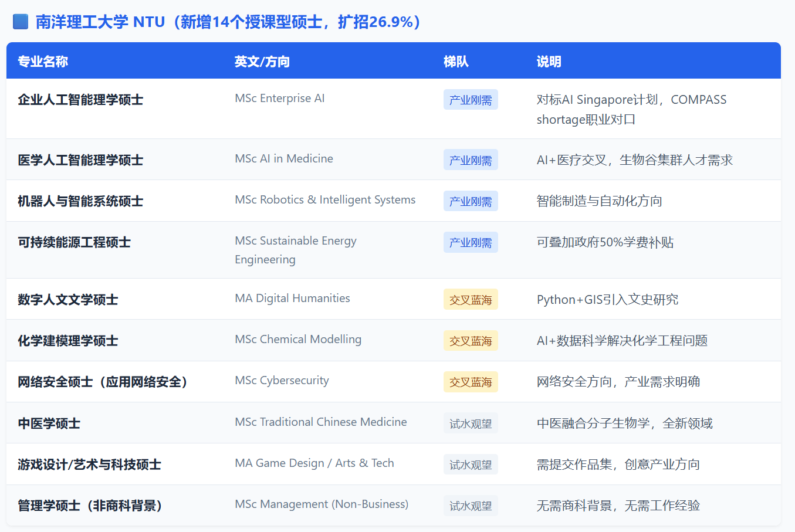Click the 梯队 column header
This screenshot has height=532, width=795.
456,62
